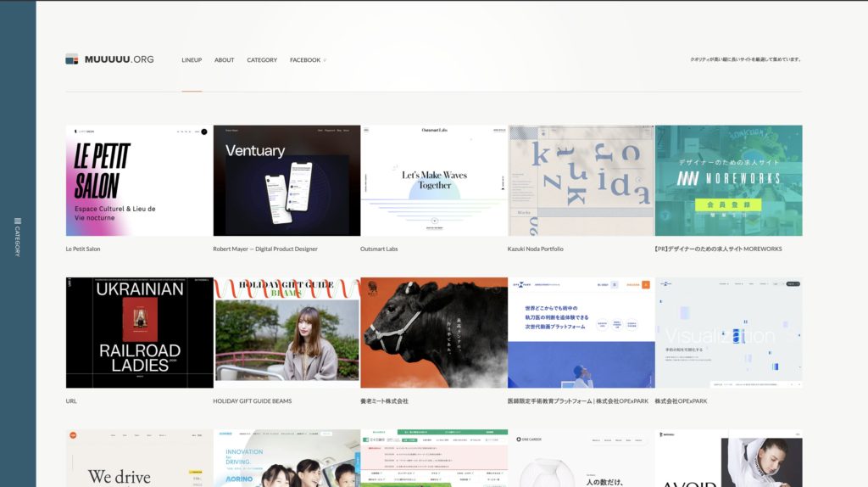Click the 医師限定手術教育プラットフォーム caption link

click(577, 401)
